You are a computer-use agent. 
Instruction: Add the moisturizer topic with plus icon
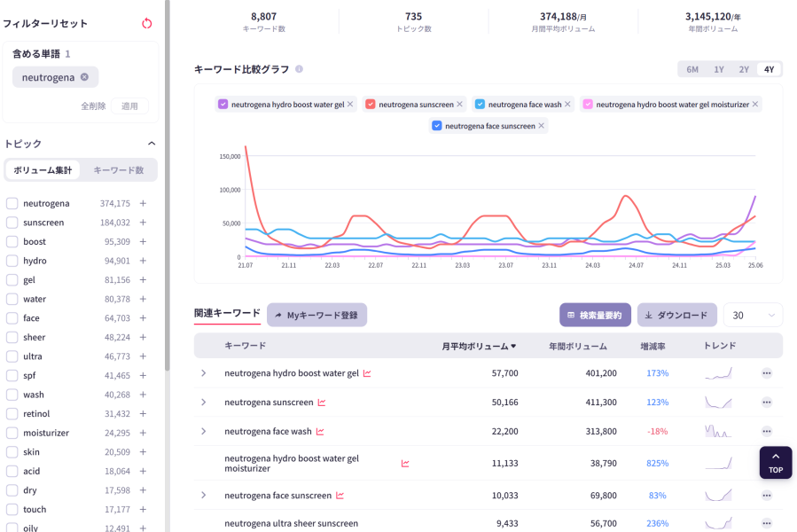144,433
